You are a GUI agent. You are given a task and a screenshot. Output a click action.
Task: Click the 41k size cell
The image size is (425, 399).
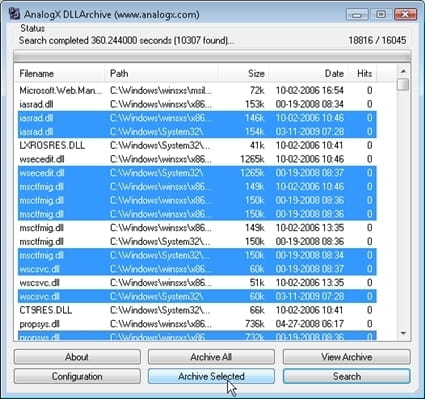pos(257,145)
